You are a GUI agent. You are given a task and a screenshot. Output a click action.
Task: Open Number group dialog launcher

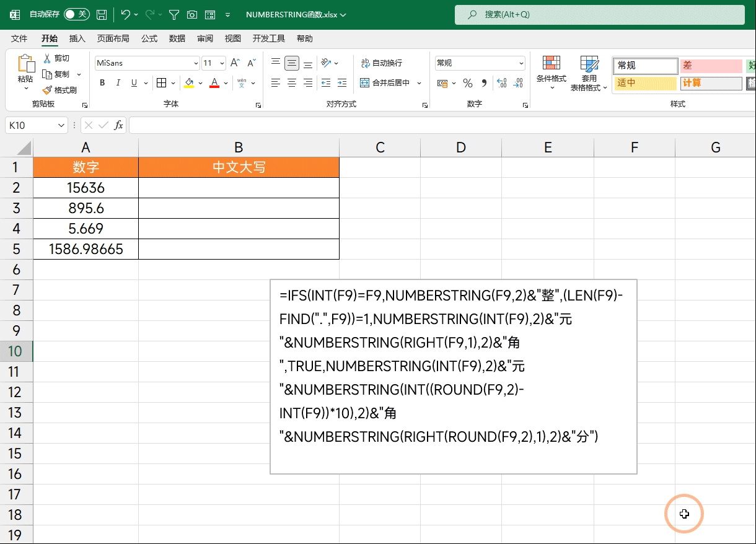click(x=525, y=105)
